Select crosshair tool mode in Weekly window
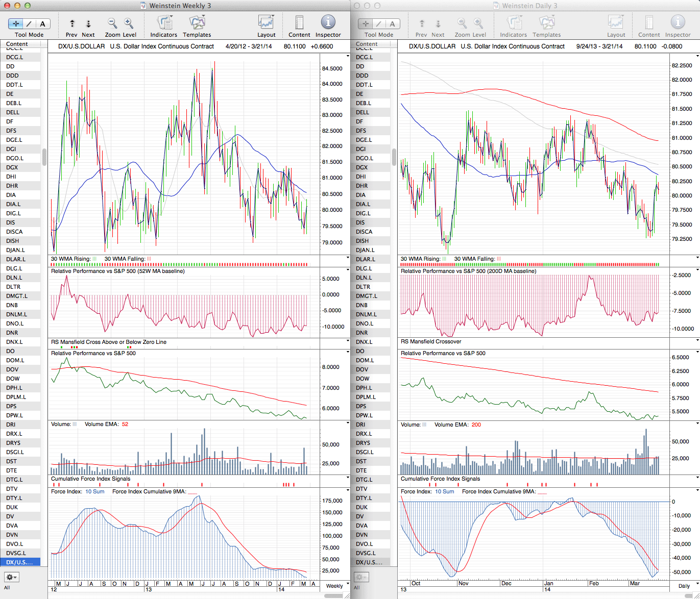 click(16, 23)
